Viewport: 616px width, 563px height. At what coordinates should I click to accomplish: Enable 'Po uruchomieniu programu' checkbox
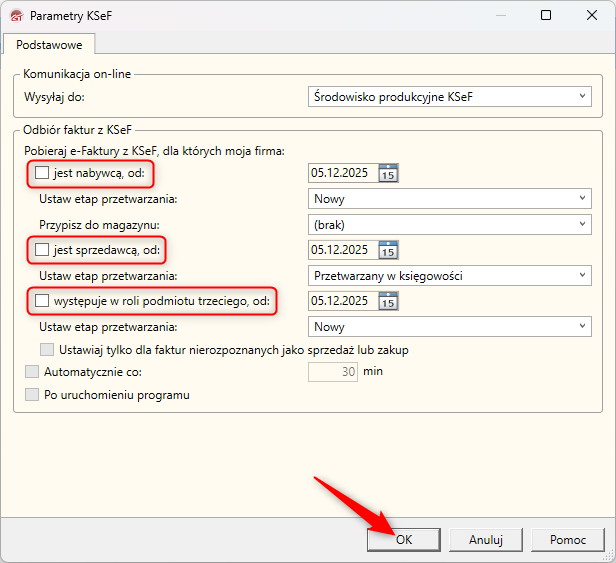point(31,395)
